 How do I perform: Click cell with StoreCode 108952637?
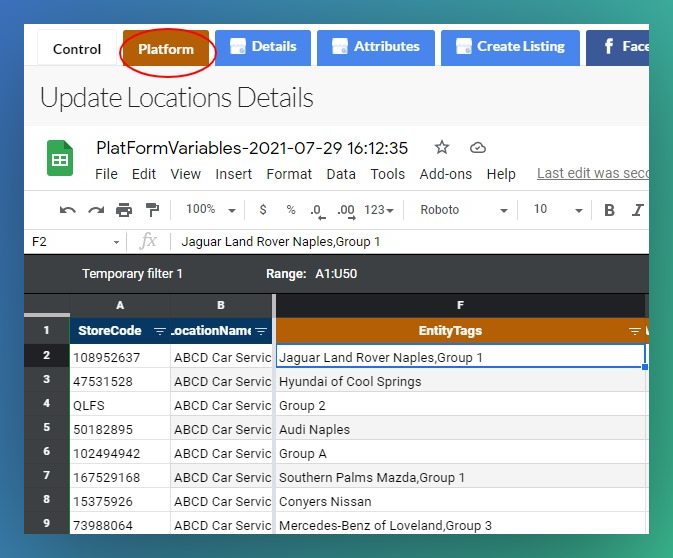[120, 357]
